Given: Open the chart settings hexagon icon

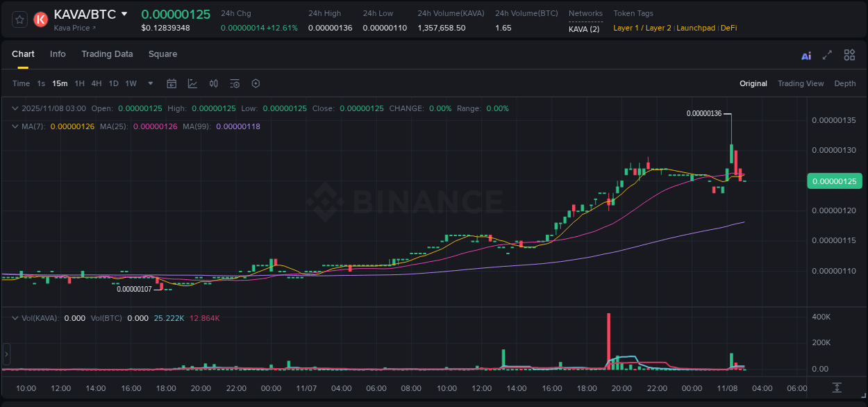Looking at the screenshot, I should pyautogui.click(x=256, y=83).
